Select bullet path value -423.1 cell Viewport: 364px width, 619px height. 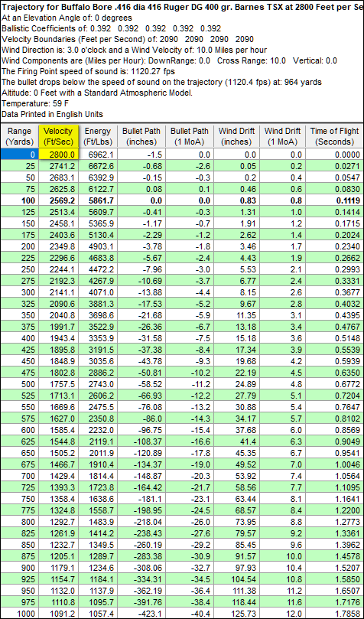click(x=141, y=614)
